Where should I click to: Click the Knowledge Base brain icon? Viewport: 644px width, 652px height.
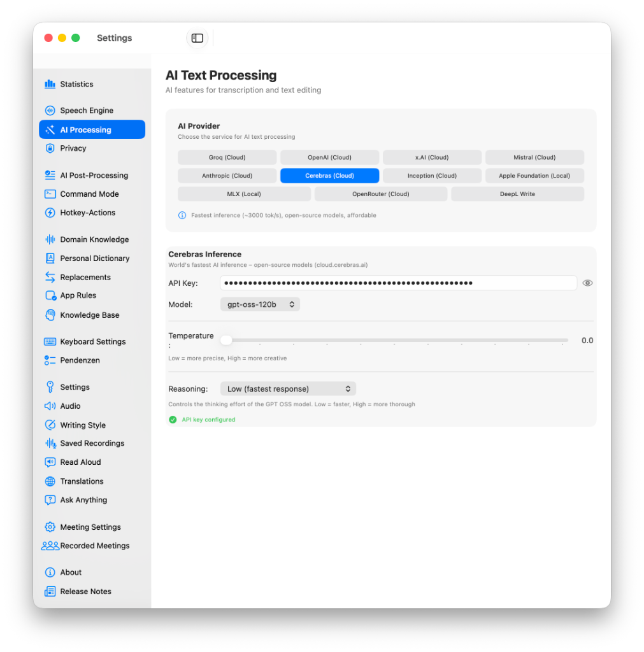point(50,315)
